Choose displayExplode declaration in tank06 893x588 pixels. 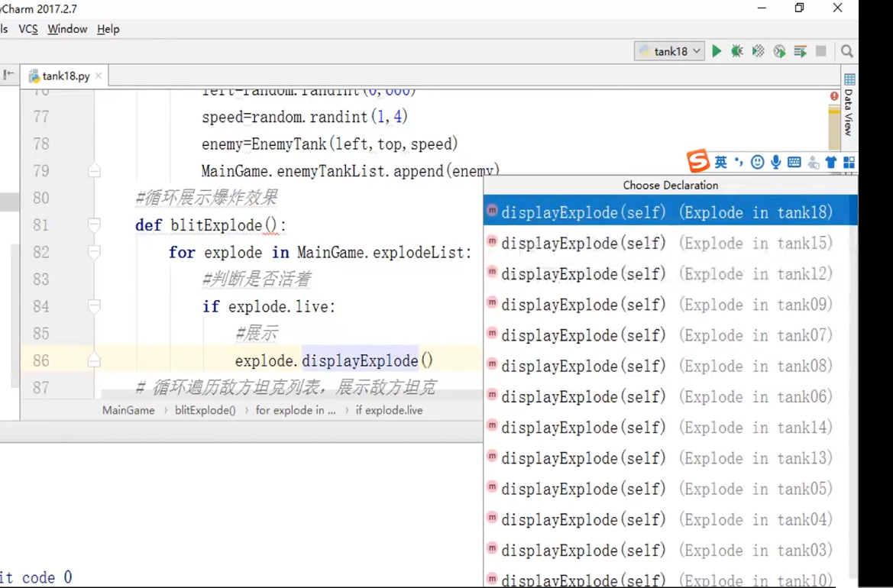click(670, 397)
